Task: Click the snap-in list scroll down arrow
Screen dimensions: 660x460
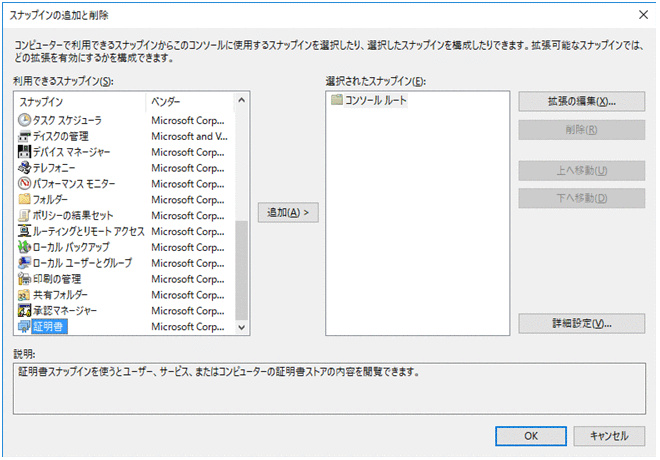Action: click(x=242, y=327)
